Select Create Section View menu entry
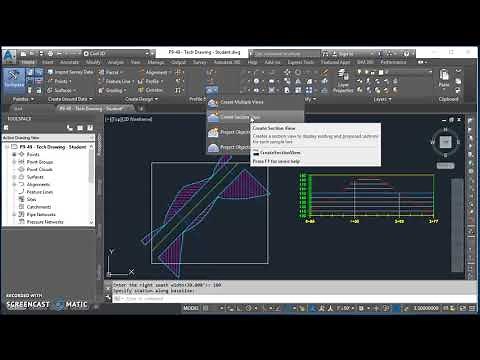The width and height of the screenshot is (480, 360). point(255,117)
